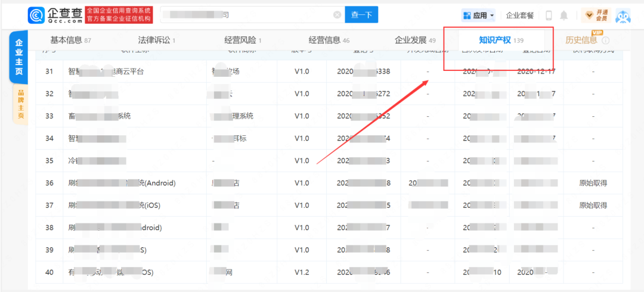Image resolution: width=644 pixels, height=292 pixels.
Task: Click the 查一下 search button
Action: pyautogui.click(x=361, y=15)
